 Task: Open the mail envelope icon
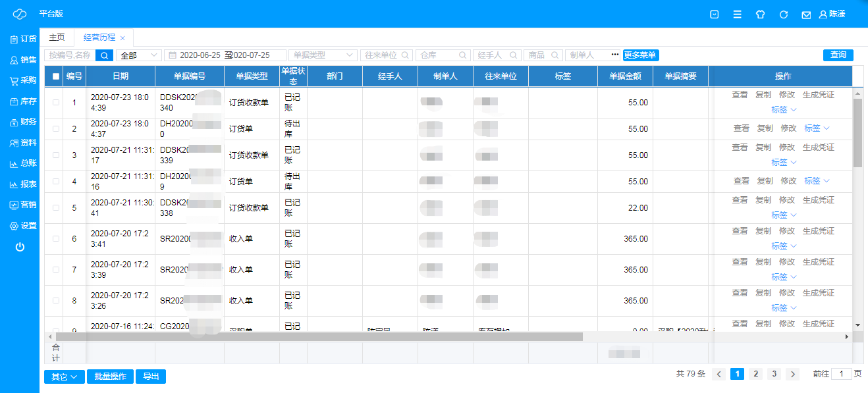click(x=805, y=14)
